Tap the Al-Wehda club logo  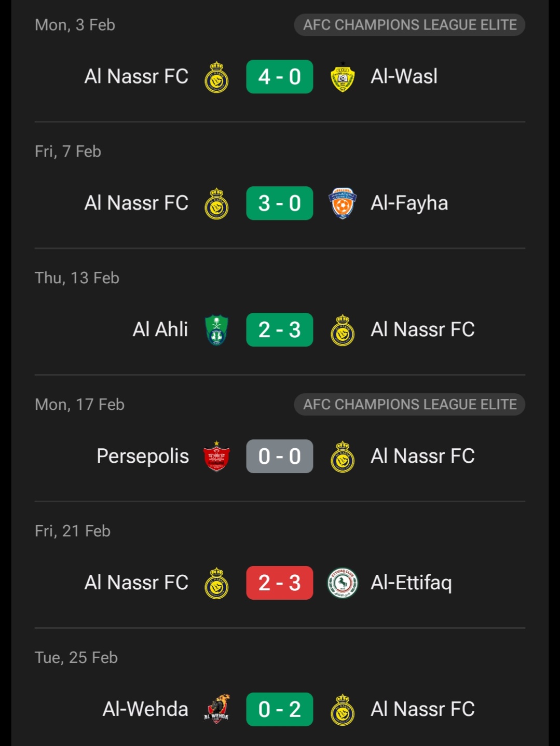coord(217,710)
